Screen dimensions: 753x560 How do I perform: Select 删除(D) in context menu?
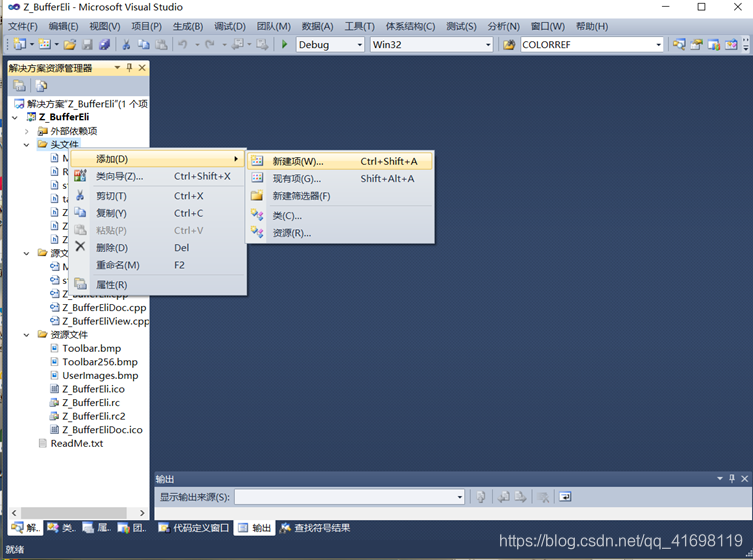point(158,248)
